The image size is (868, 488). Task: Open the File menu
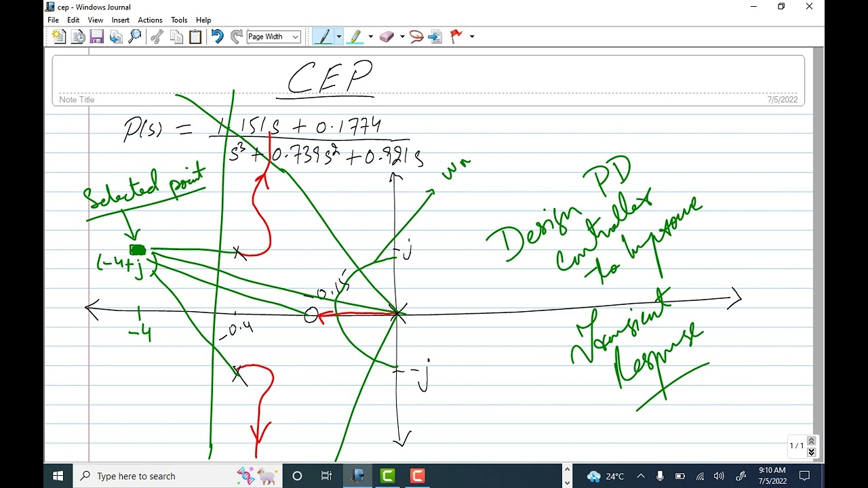coord(54,20)
